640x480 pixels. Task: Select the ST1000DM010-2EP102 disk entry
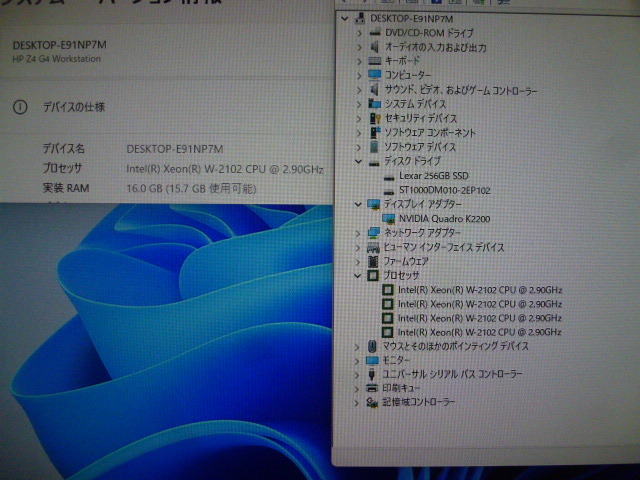point(444,190)
